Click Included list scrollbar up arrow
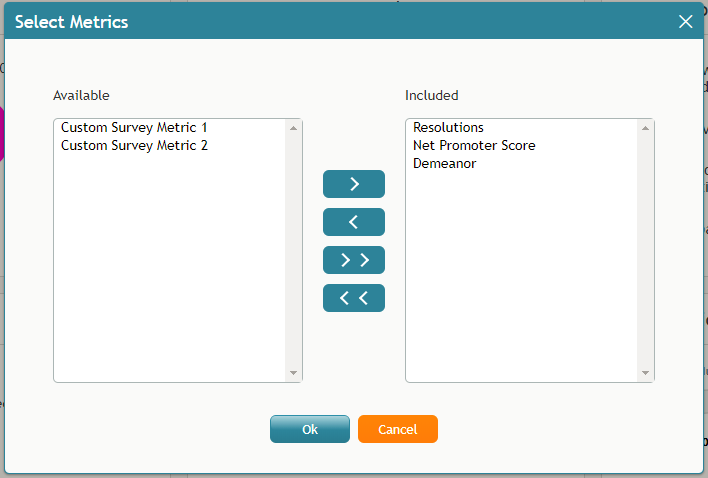This screenshot has width=708, height=478. click(x=645, y=128)
